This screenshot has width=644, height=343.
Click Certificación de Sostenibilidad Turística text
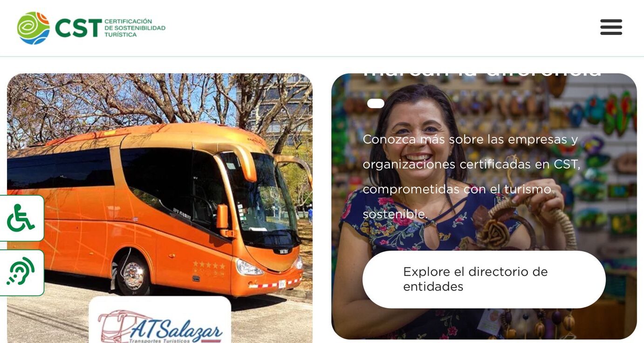pyautogui.click(x=135, y=28)
